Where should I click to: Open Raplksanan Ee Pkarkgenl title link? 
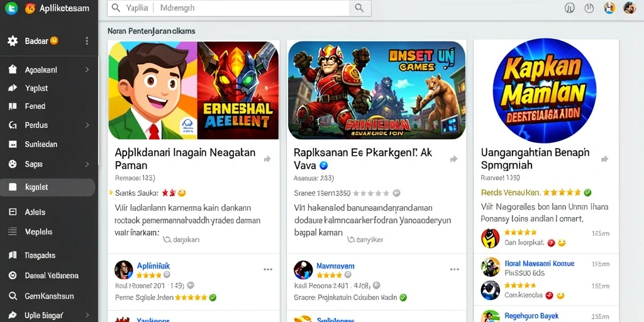pyautogui.click(x=363, y=159)
